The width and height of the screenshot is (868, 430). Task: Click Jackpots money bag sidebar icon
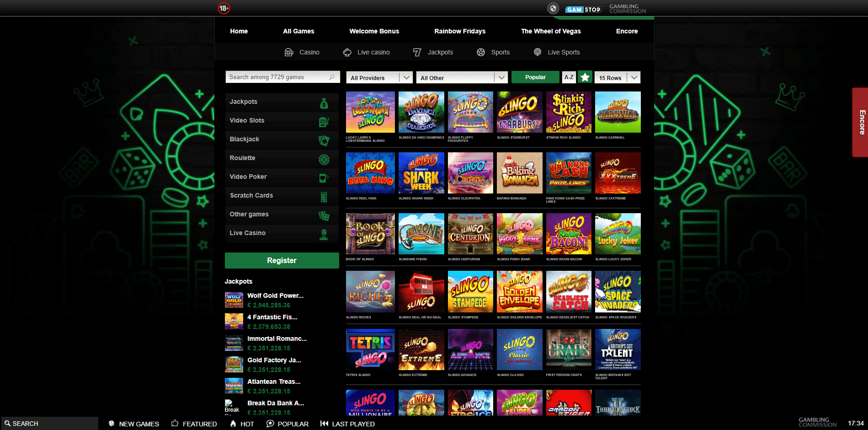(324, 103)
